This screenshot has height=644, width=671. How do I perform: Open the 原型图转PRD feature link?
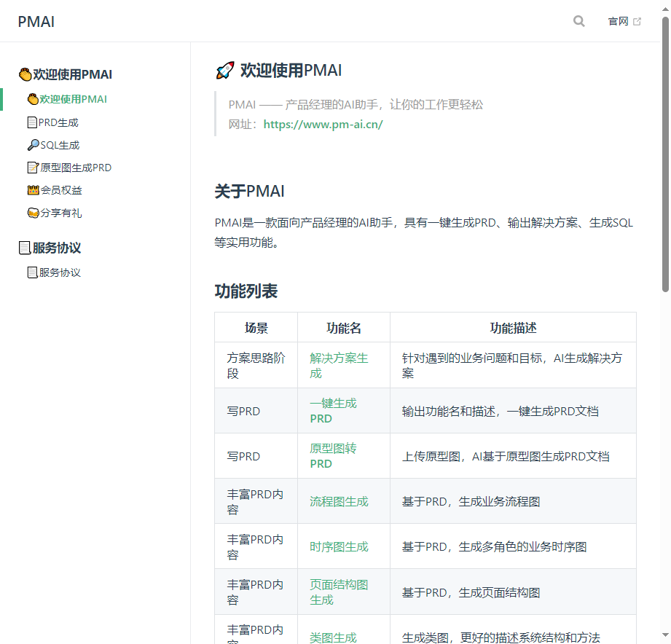coord(333,456)
